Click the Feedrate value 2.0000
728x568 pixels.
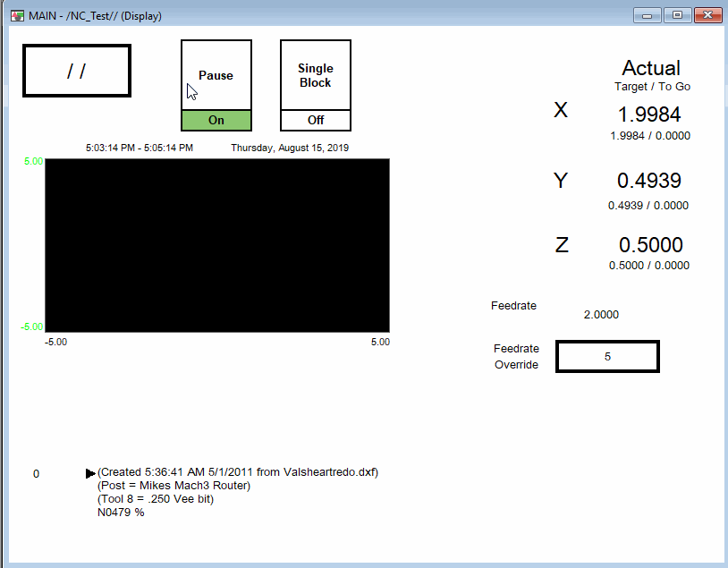tap(601, 315)
